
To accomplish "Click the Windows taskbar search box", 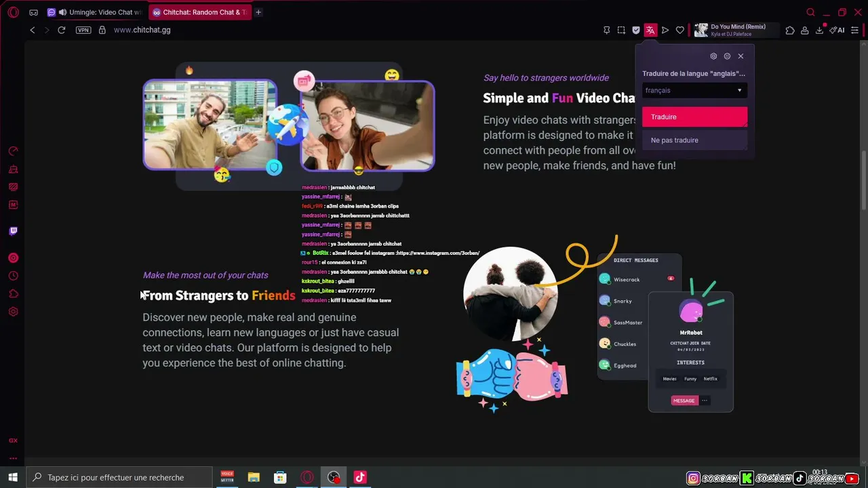I will (x=119, y=477).
